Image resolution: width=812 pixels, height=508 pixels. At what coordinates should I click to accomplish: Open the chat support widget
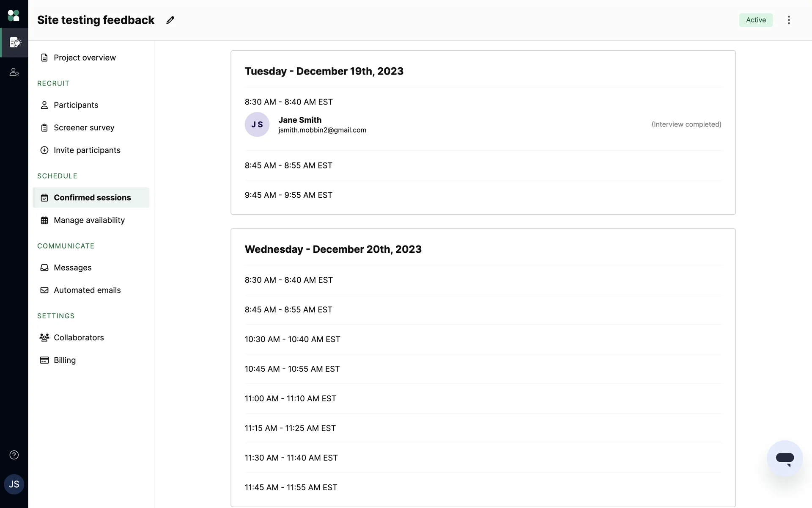(785, 458)
